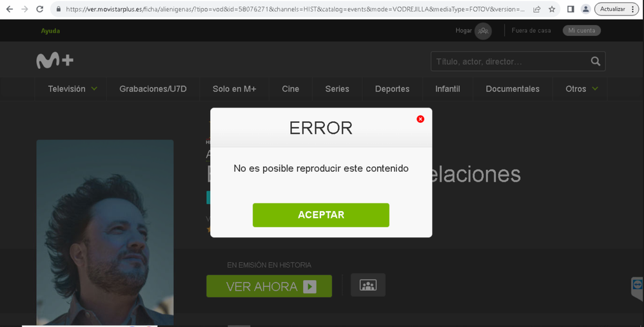The image size is (644, 327).
Task: Open the Documentales menu item
Action: [x=512, y=89]
